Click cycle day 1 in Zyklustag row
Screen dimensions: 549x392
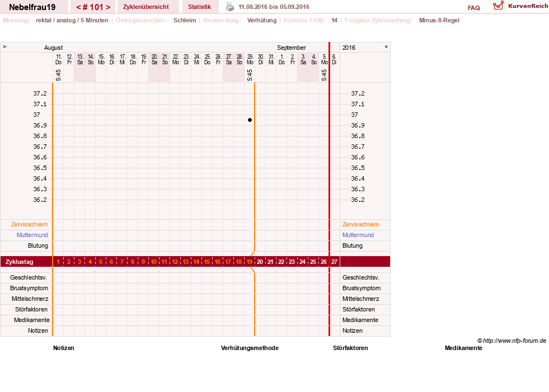pos(58,262)
